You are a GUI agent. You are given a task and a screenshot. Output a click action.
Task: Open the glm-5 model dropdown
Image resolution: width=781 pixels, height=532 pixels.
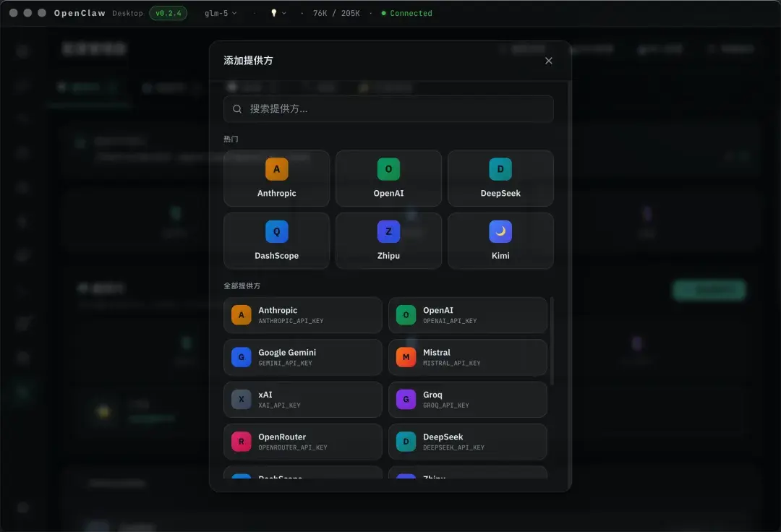tap(221, 14)
